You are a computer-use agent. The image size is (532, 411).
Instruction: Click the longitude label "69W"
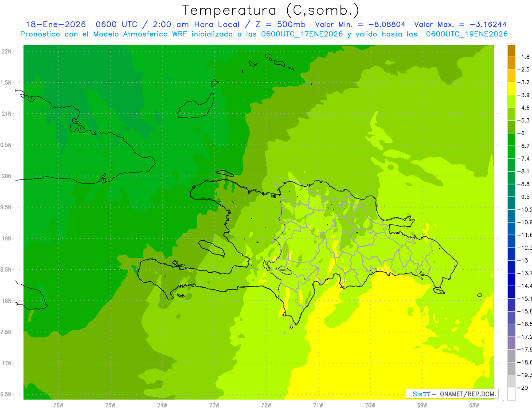[422, 405]
